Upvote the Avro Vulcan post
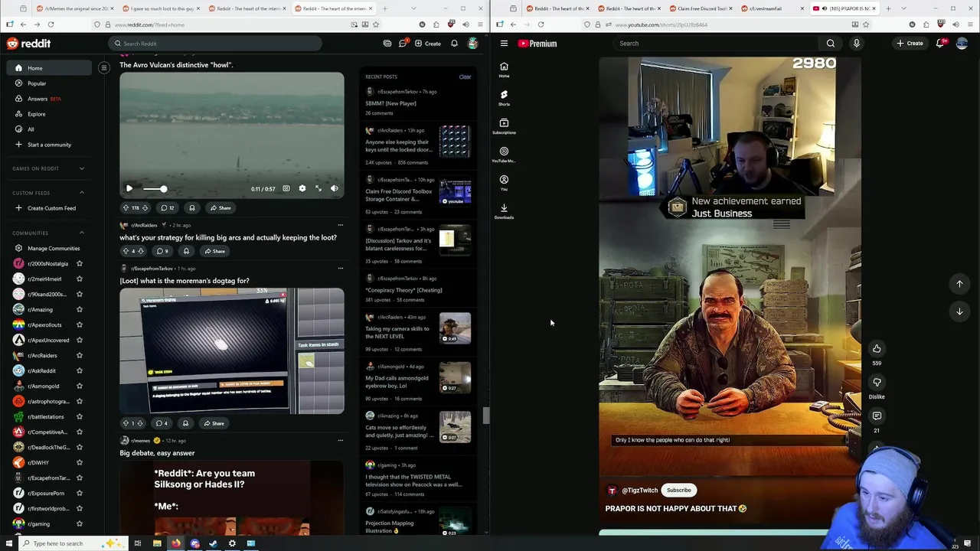The height and width of the screenshot is (551, 980). click(x=126, y=208)
